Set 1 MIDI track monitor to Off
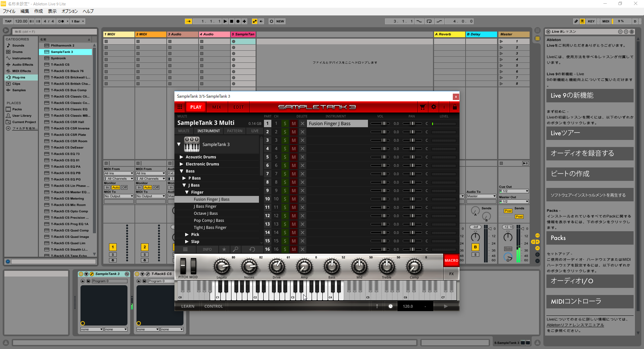Viewport: 644px width, 349px height. click(124, 188)
